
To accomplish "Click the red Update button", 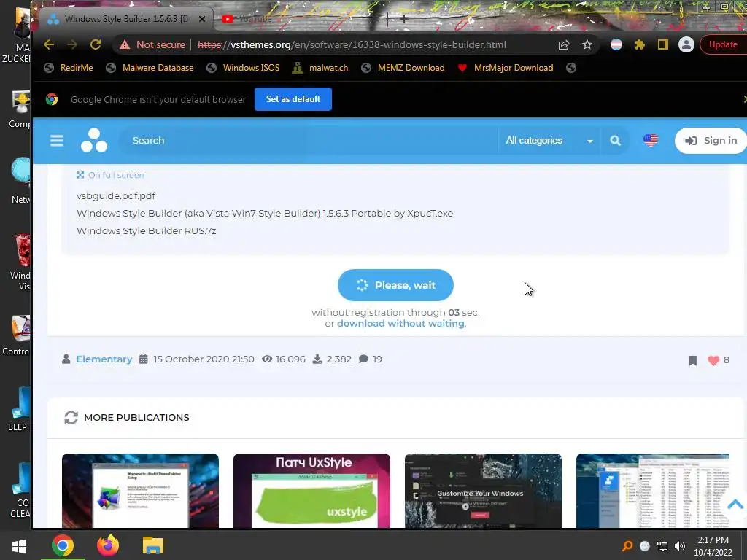I will tap(723, 44).
